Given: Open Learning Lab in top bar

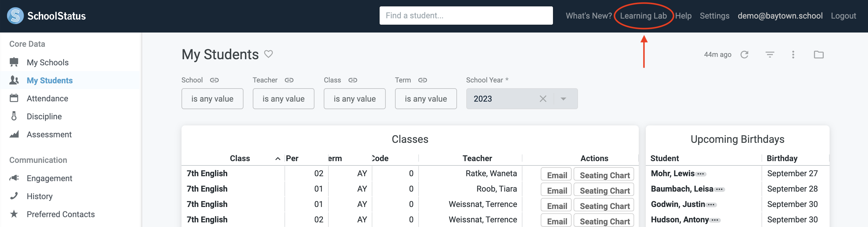Looking at the screenshot, I should tap(643, 16).
